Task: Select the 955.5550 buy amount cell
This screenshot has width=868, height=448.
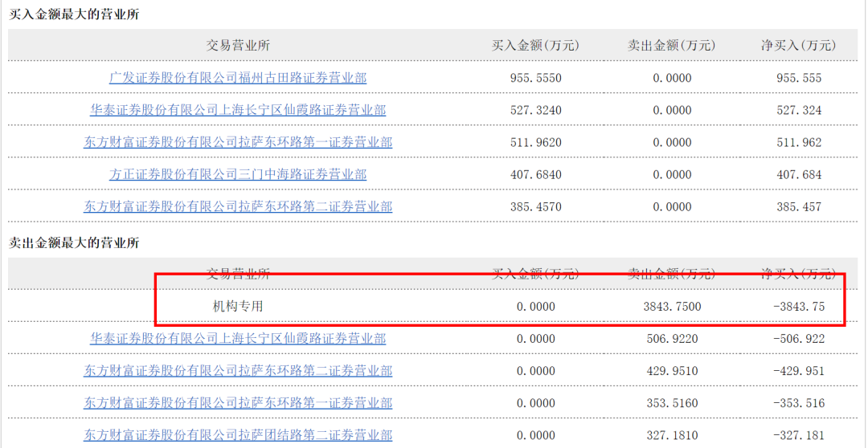Action: pyautogui.click(x=535, y=78)
